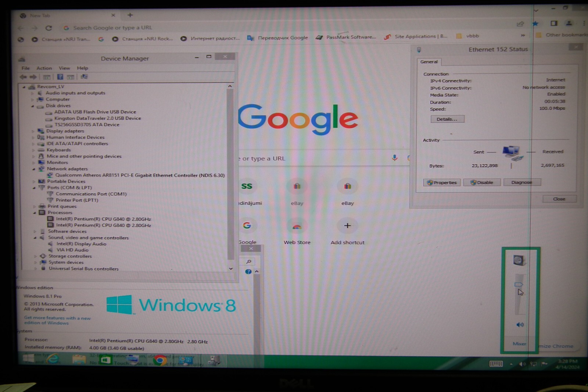Open the File menu in Device Manager

tap(25, 68)
